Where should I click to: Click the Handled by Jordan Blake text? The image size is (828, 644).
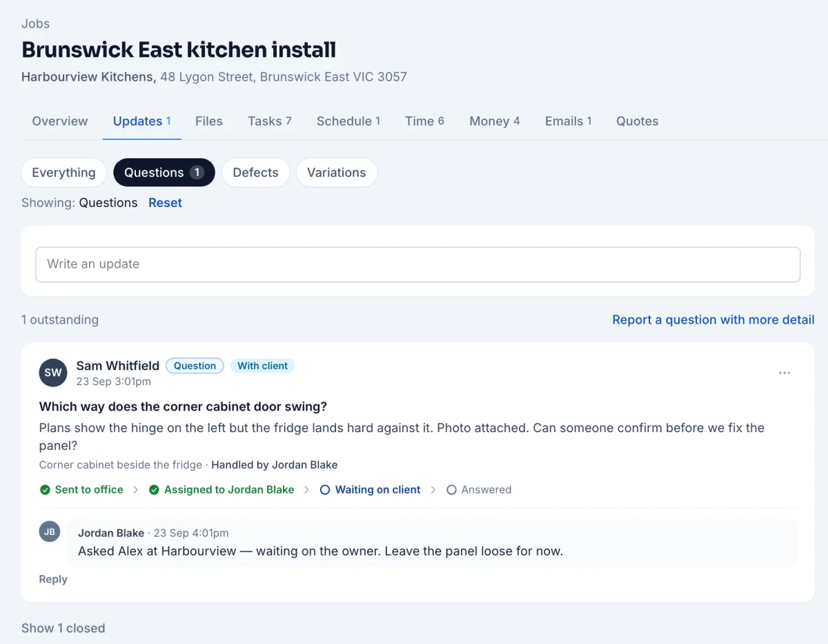coord(275,465)
